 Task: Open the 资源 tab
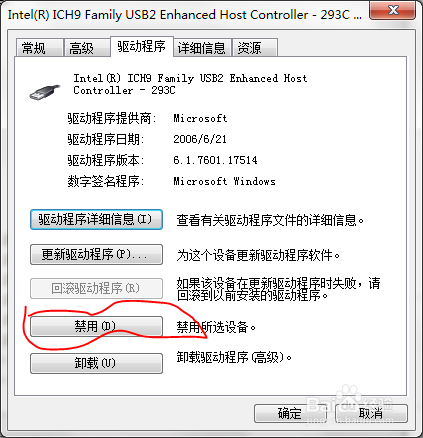click(255, 48)
